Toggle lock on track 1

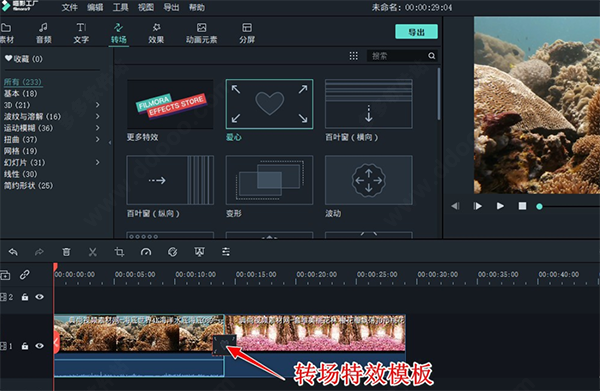point(25,346)
